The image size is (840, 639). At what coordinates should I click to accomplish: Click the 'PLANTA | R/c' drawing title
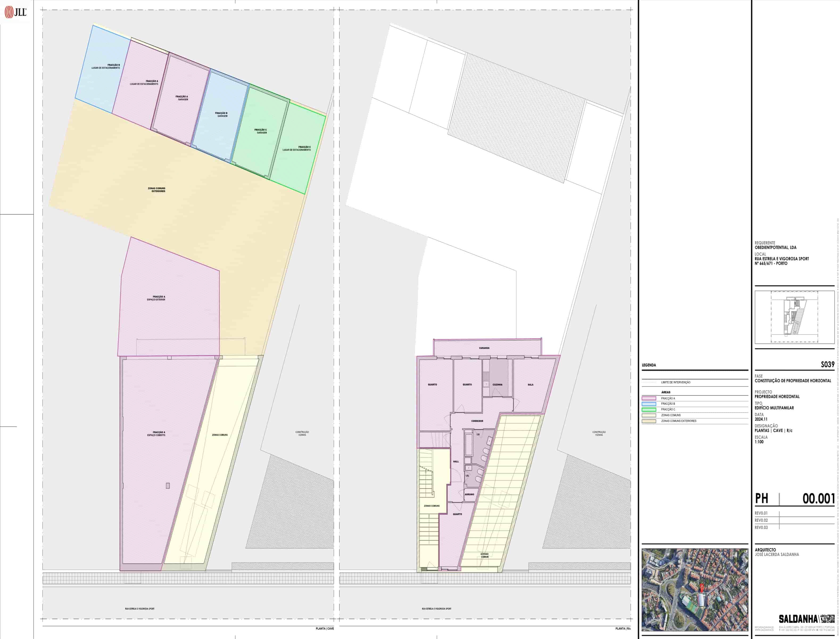(x=623, y=629)
